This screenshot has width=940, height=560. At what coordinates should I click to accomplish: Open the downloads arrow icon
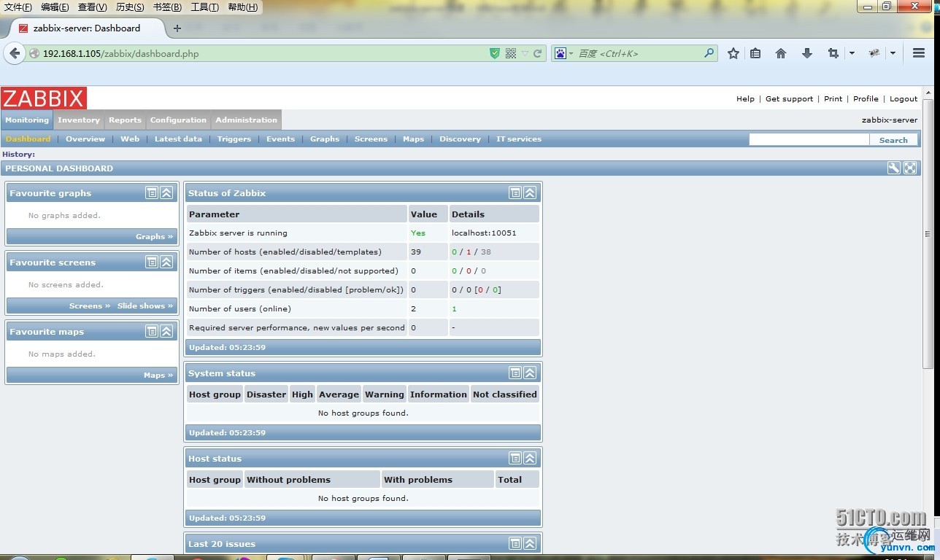(x=807, y=53)
